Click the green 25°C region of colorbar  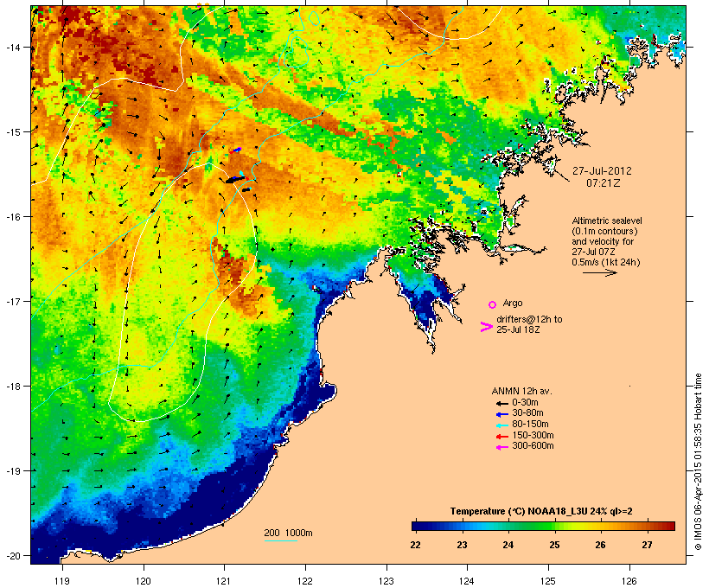tap(554, 526)
